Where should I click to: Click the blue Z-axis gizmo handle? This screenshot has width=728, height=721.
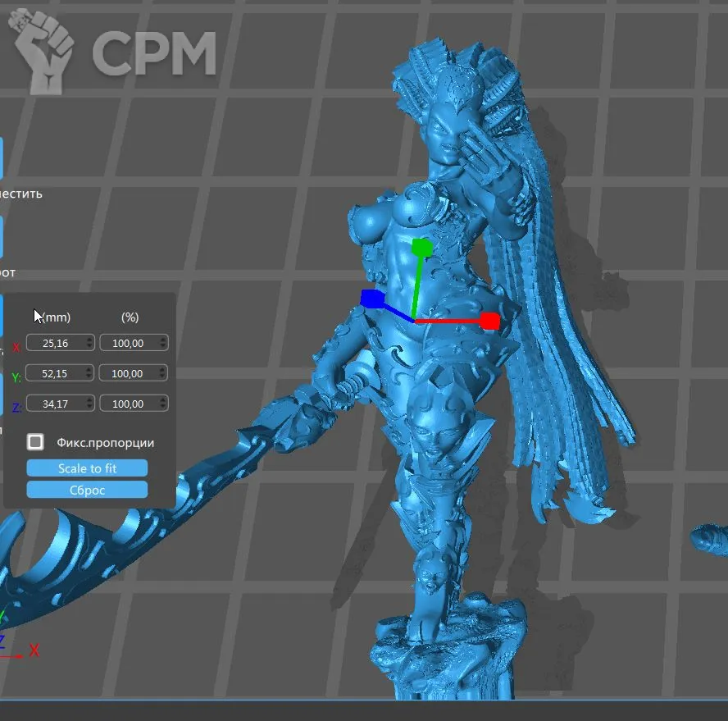click(371, 298)
